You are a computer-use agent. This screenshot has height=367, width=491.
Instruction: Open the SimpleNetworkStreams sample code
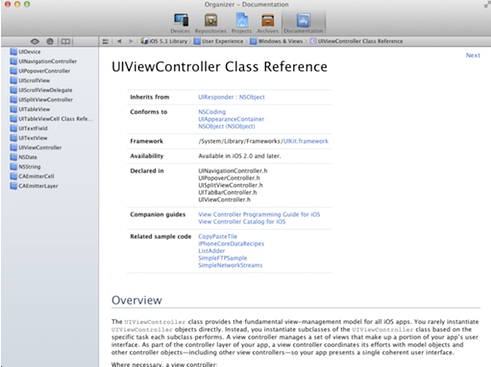pos(230,266)
